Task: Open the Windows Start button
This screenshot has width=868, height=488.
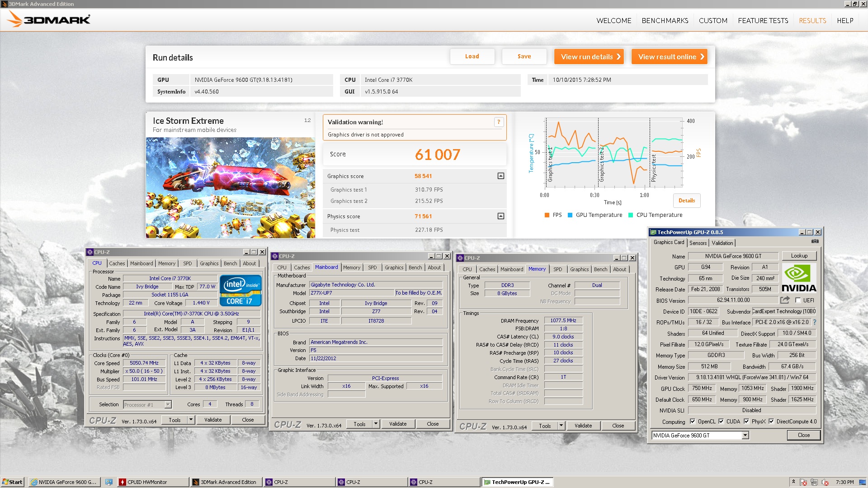Action: point(12,482)
